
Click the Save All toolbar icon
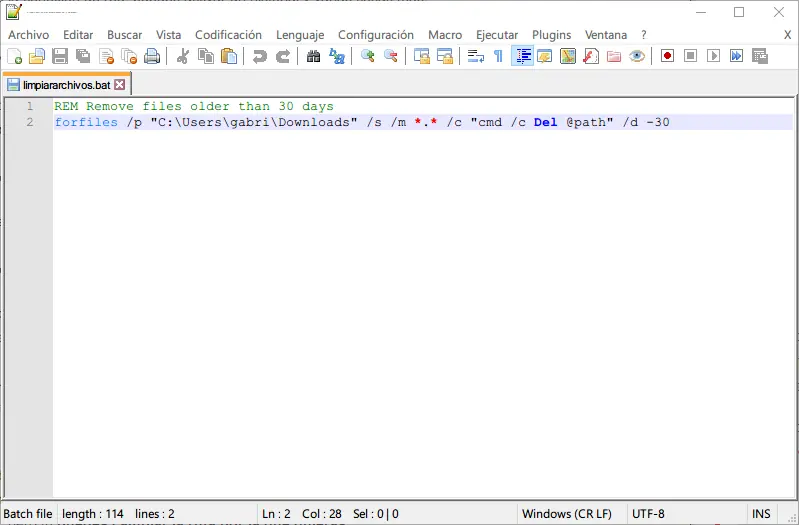tap(83, 56)
